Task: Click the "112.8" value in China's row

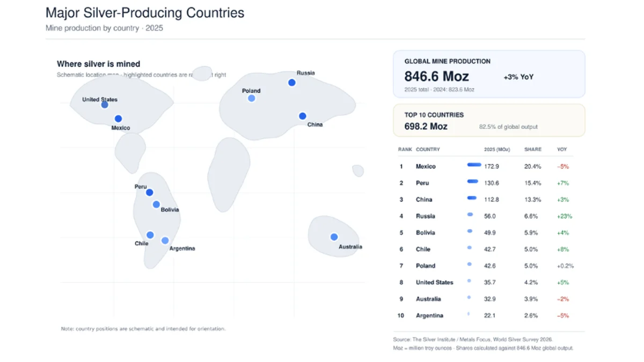Action: click(x=492, y=200)
